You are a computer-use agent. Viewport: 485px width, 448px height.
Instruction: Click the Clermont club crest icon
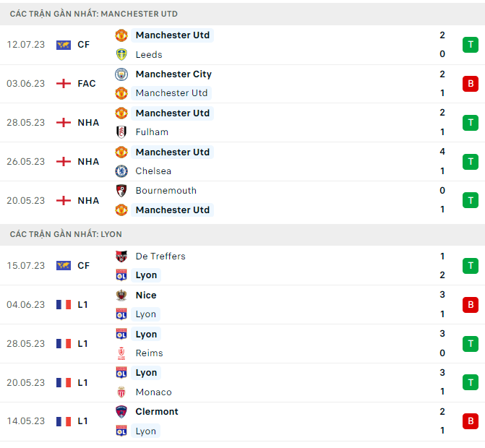121,412
